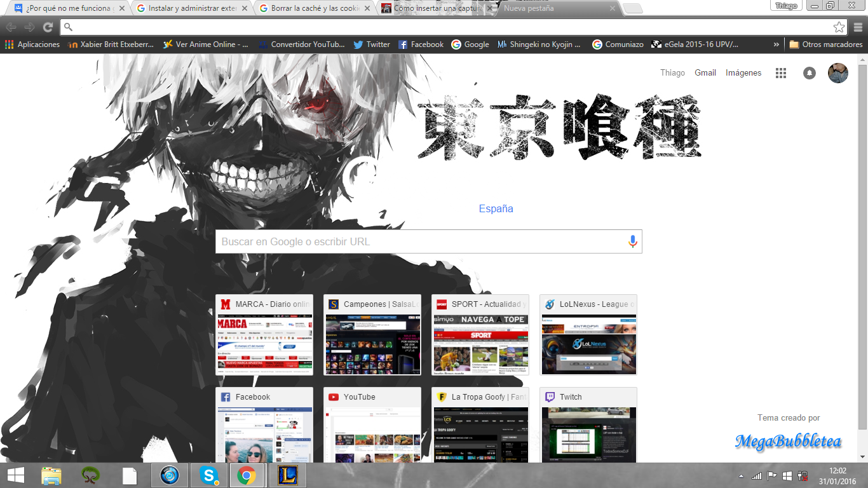Screen dimensions: 868x488
Task: Close the 'Instalar y administrar exte' tab
Action: tap(245, 9)
